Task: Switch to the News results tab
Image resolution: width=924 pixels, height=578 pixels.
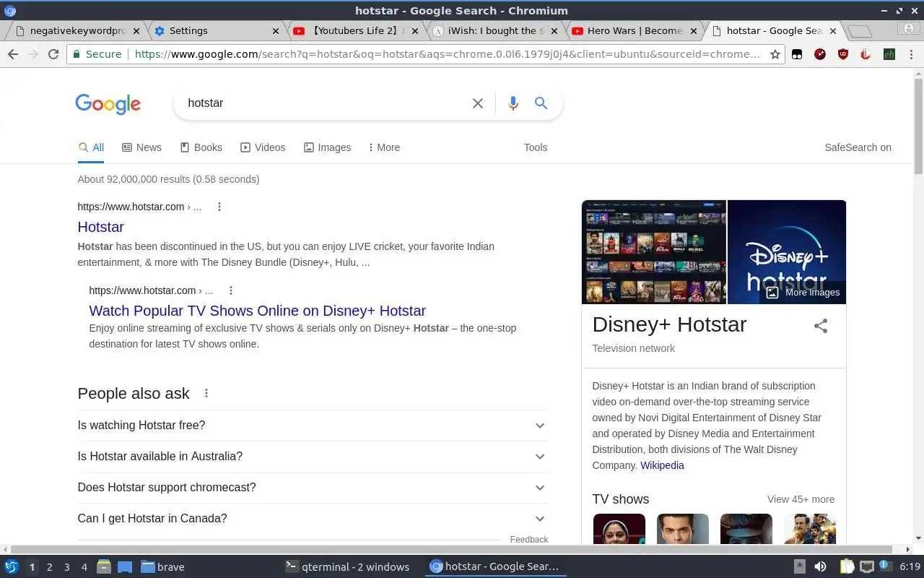Action: pyautogui.click(x=141, y=147)
